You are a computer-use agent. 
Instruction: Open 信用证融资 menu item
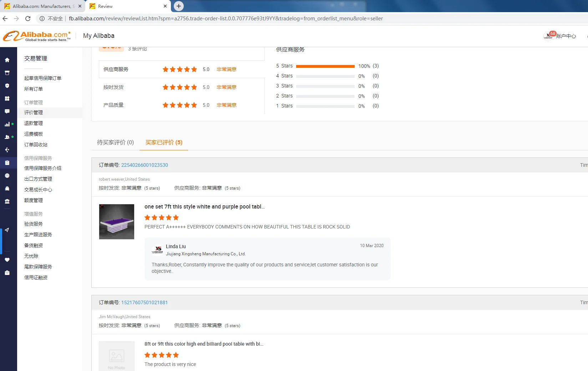36,277
